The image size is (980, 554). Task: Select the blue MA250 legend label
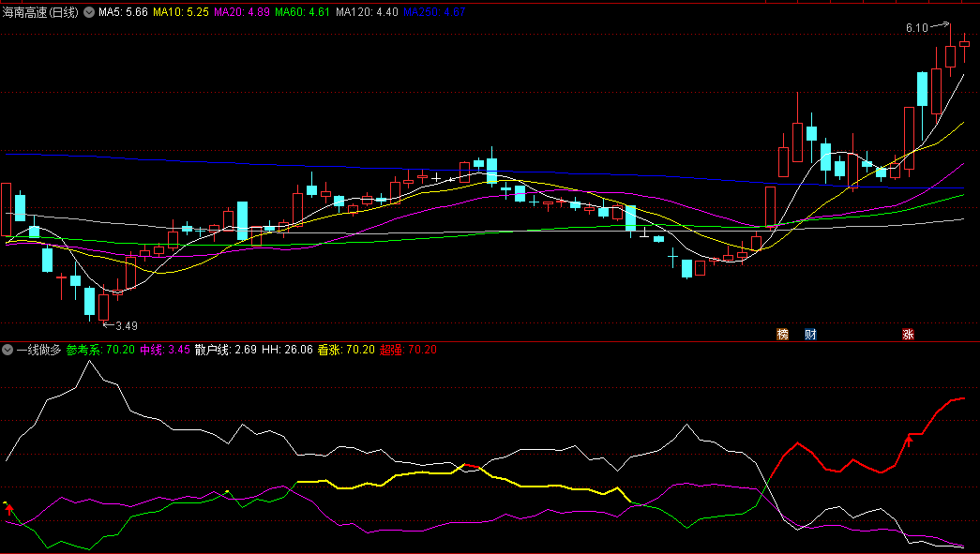pos(434,13)
